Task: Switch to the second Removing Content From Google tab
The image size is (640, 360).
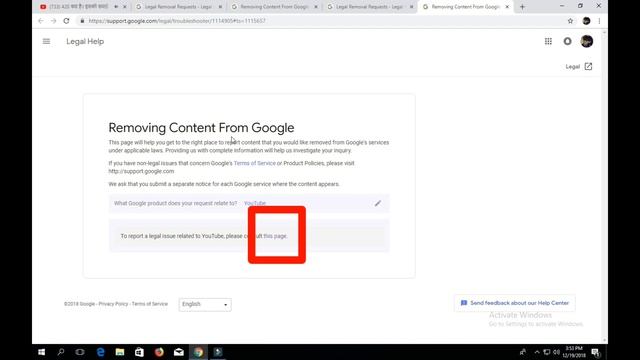Action: click(274, 7)
